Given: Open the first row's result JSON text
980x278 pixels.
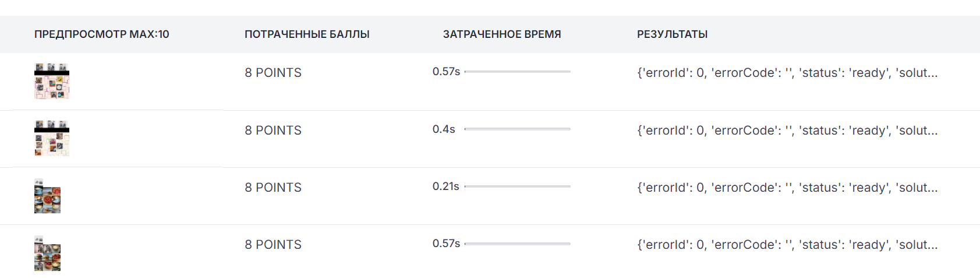Looking at the screenshot, I should point(787,73).
